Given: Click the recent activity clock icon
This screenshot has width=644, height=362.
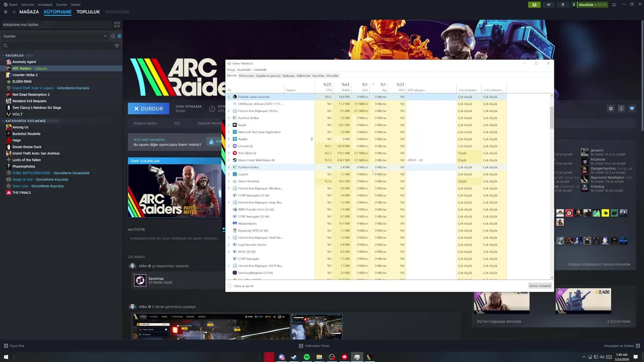Looking at the screenshot, I should (113, 36).
